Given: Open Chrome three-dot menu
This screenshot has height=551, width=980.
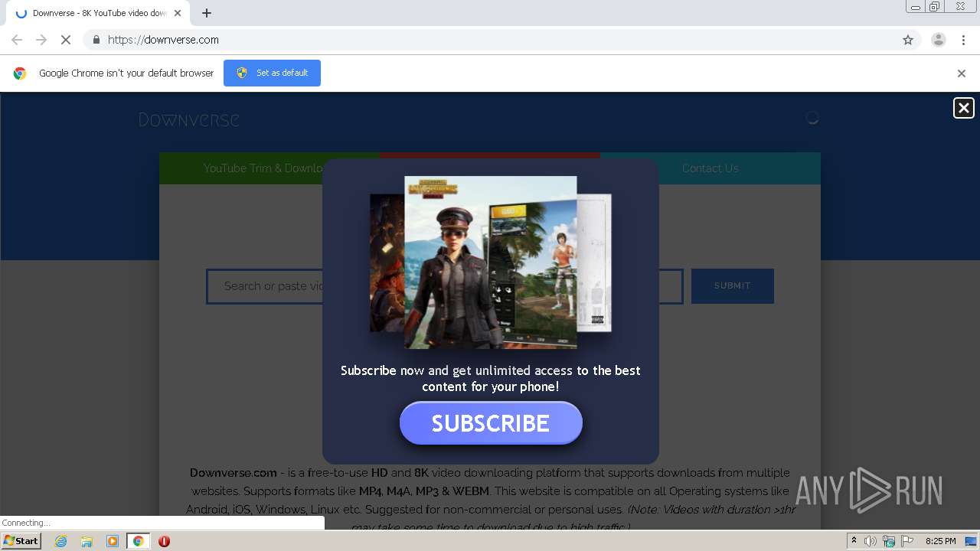Looking at the screenshot, I should pos(963,40).
